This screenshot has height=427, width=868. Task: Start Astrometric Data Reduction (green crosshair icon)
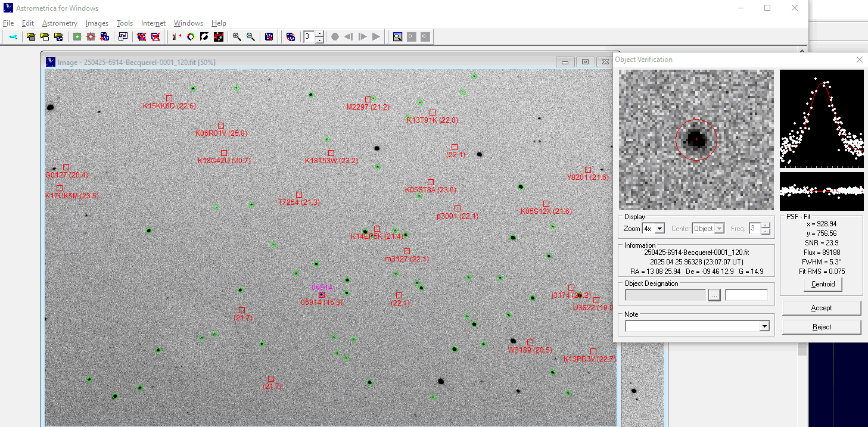[77, 37]
